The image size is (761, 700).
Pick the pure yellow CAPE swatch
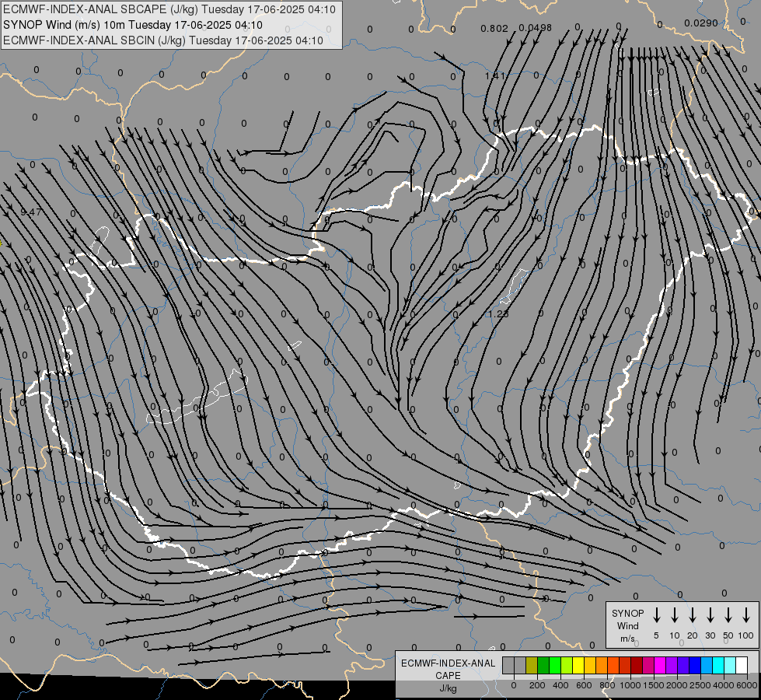[x=578, y=665]
